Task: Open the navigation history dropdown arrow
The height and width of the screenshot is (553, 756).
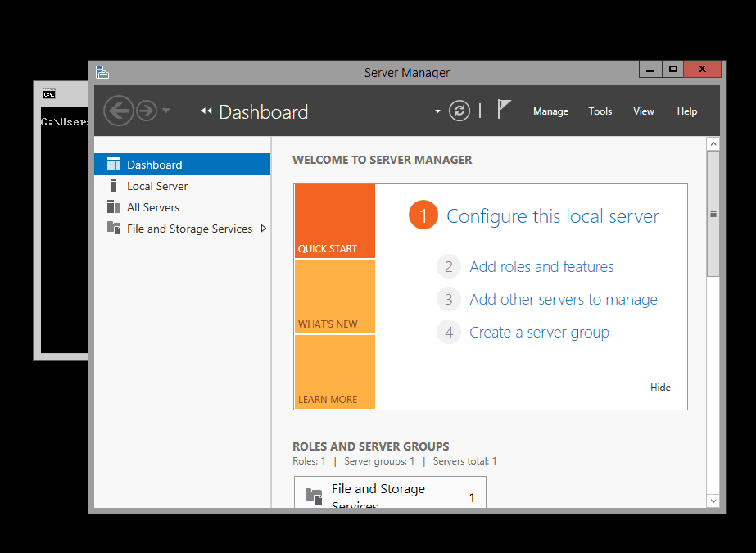Action: tap(166, 111)
